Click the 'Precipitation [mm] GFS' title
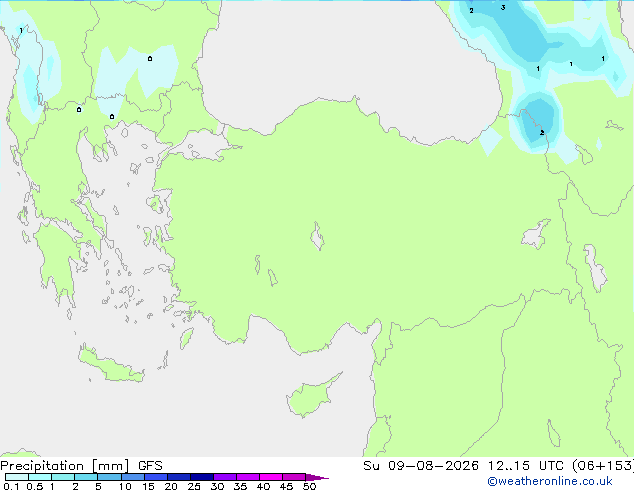Image resolution: width=634 pixels, height=490 pixels. pos(81,466)
